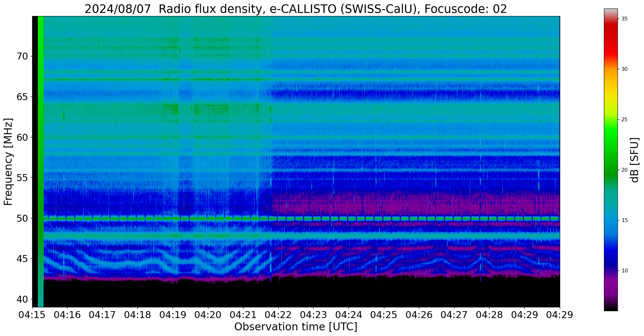
Task: Click the colorbar tick label 30
Action: (624, 69)
